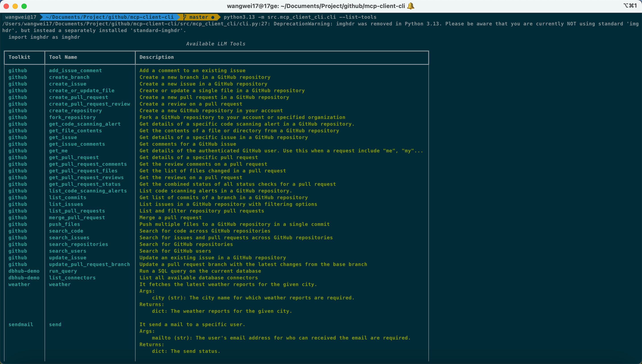
Task: Click 'It send a mail to a specific user.'
Action: 192,325
